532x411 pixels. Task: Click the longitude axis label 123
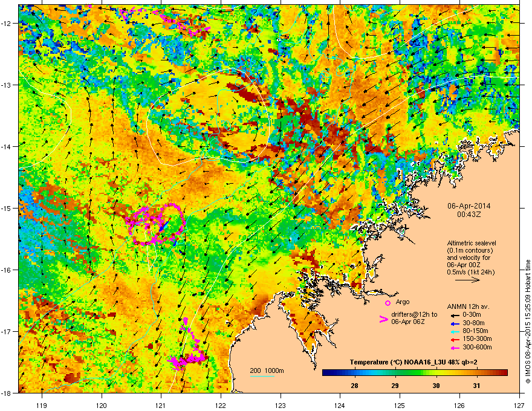coord(281,405)
